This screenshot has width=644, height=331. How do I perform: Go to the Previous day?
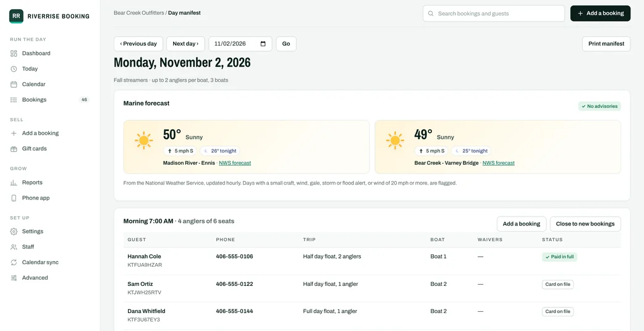[138, 44]
